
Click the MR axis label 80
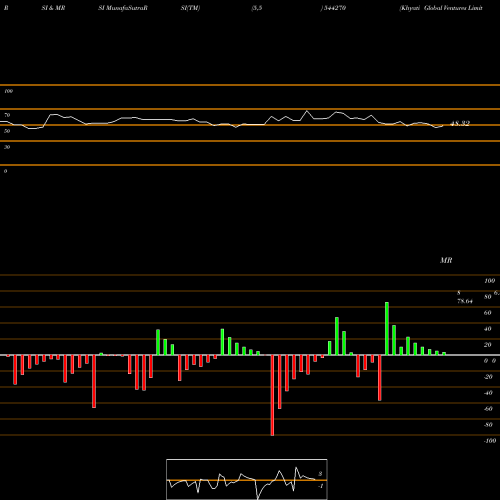click(488, 297)
